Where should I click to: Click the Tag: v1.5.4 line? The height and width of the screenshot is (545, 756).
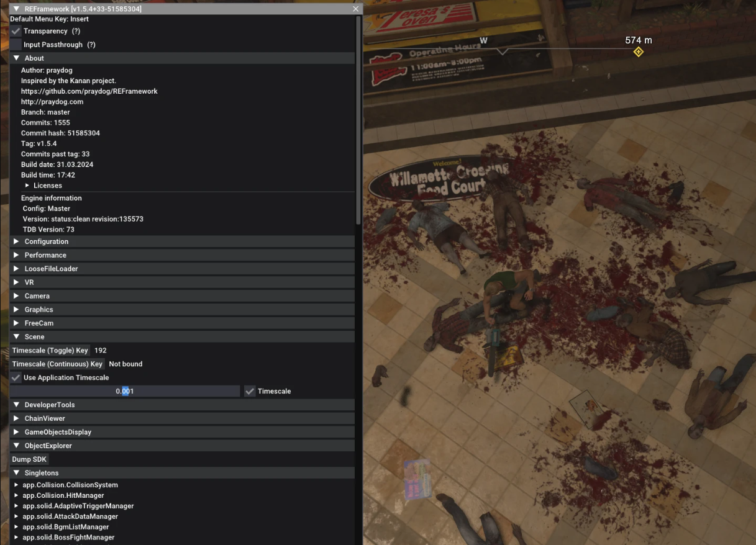39,144
